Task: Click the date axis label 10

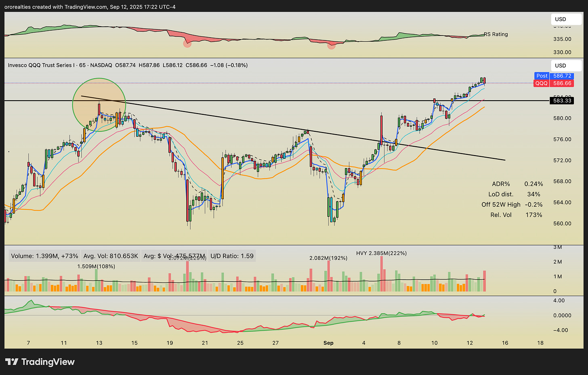Action: [434, 343]
